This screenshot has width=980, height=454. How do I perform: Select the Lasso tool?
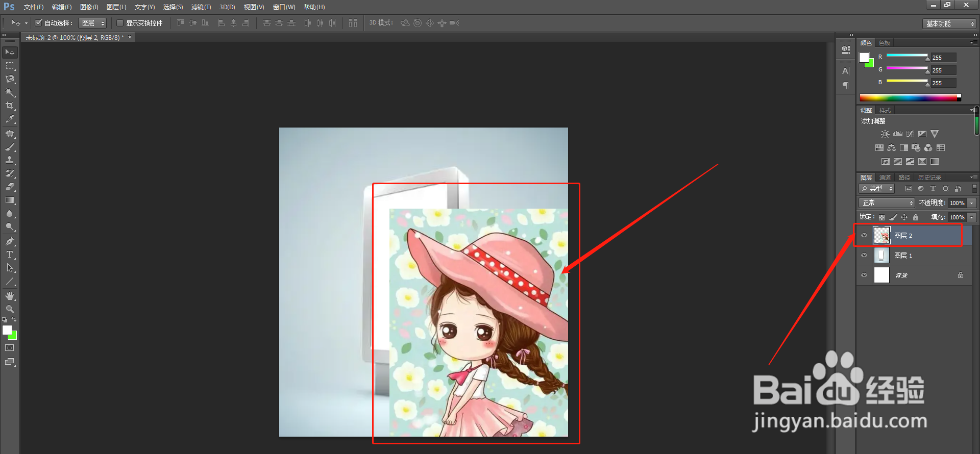pos(10,79)
